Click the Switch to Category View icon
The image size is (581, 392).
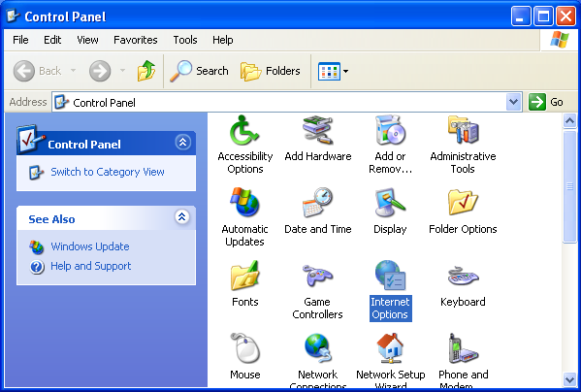coord(36,173)
